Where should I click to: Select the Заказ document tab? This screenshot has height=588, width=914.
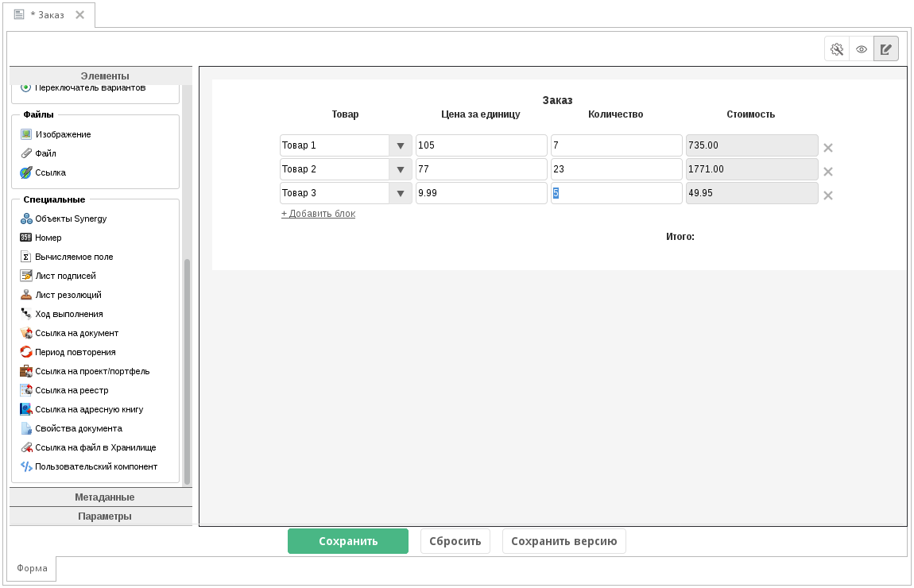coord(49,15)
